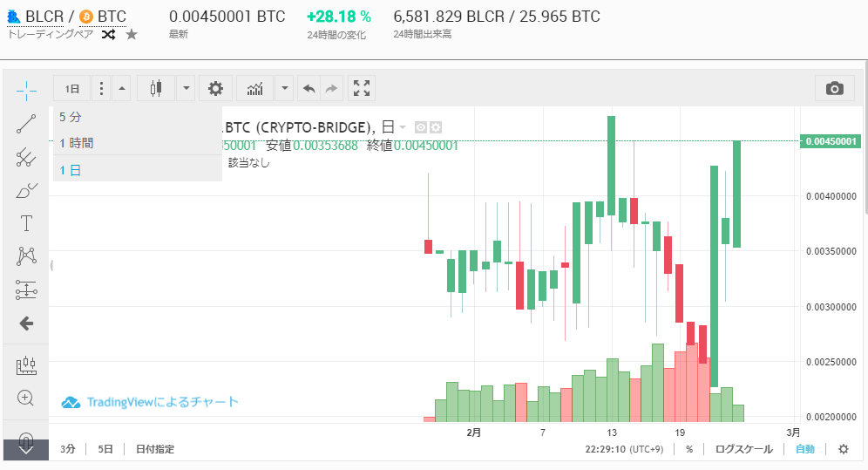
Task: Toggle the percent scale mode
Action: [688, 449]
